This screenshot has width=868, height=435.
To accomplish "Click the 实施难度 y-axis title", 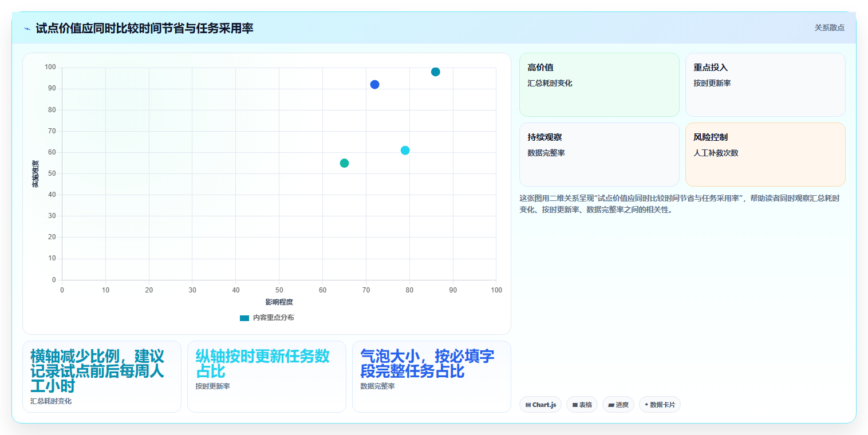I will coord(35,174).
